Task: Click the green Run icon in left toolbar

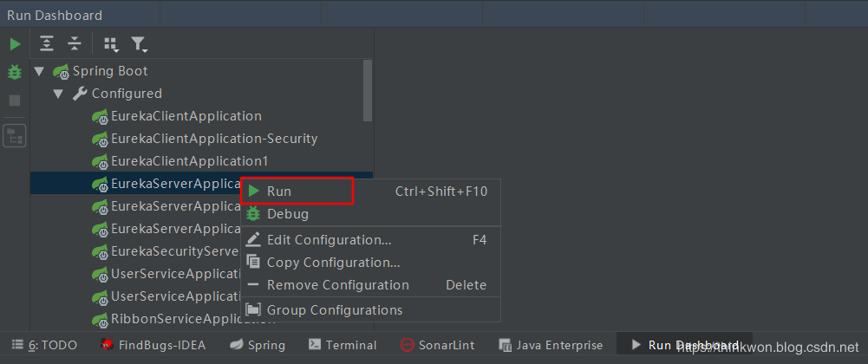Action: click(15, 44)
